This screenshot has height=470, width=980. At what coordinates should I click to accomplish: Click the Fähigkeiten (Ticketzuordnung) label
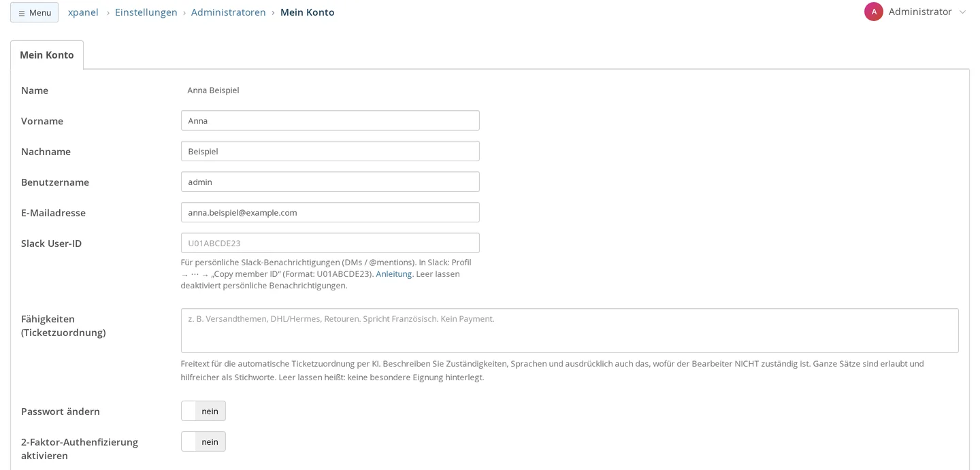(x=63, y=325)
